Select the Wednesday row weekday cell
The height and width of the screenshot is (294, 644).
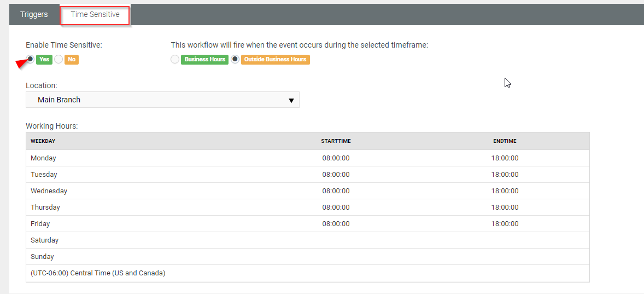pos(49,191)
